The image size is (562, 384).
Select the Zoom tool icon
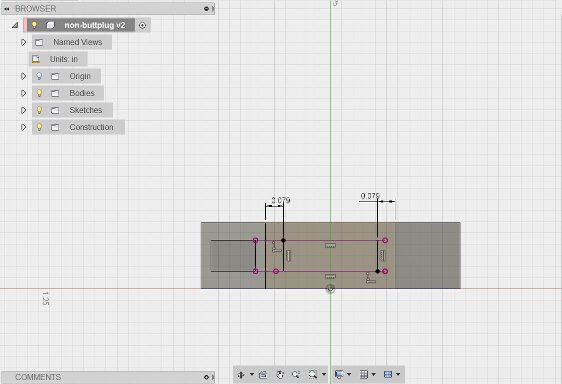click(x=296, y=375)
